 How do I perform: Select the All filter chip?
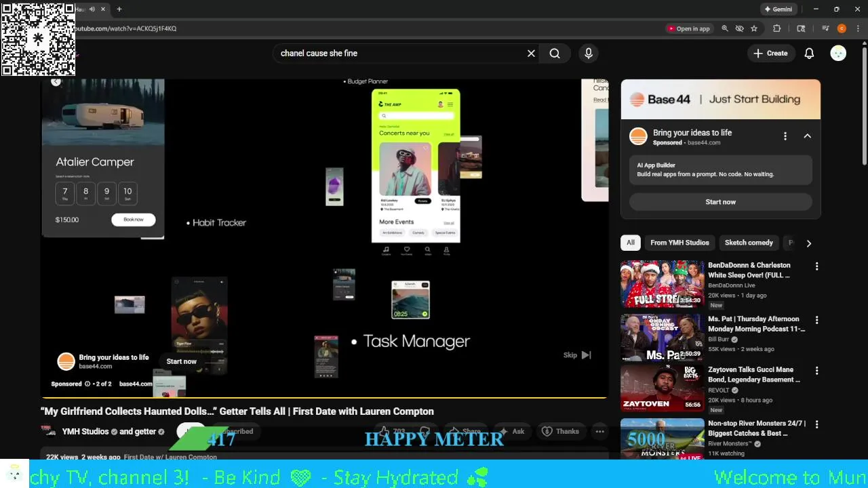pyautogui.click(x=631, y=243)
